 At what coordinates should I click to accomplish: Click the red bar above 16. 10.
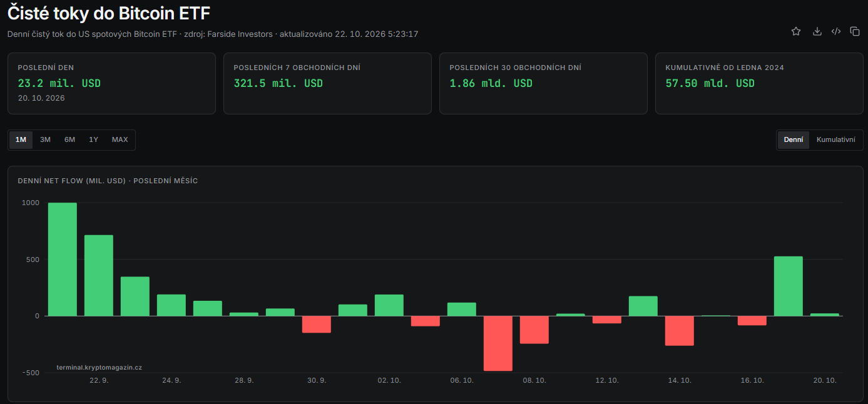pyautogui.click(x=752, y=320)
